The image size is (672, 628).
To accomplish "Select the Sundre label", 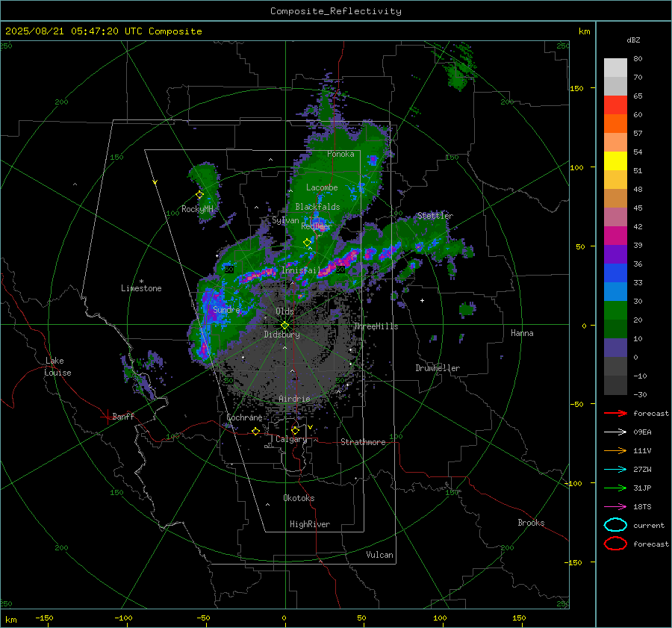I will (x=226, y=309).
